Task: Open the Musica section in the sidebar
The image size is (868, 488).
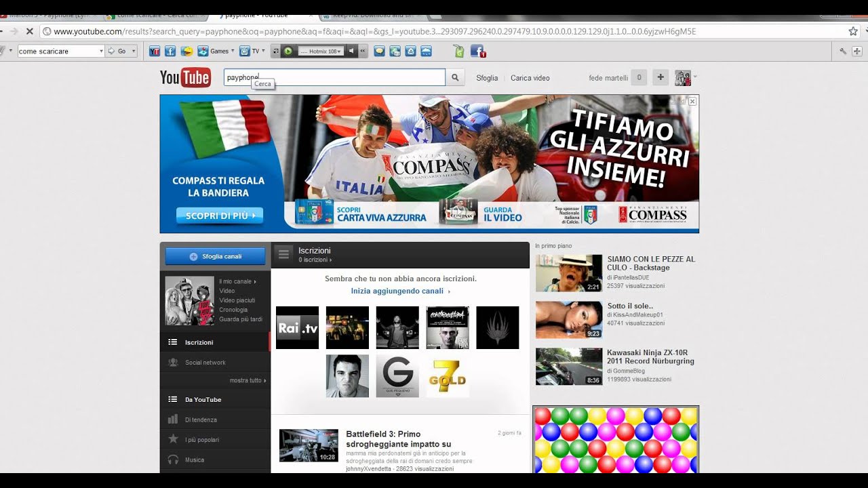Action: tap(195, 460)
